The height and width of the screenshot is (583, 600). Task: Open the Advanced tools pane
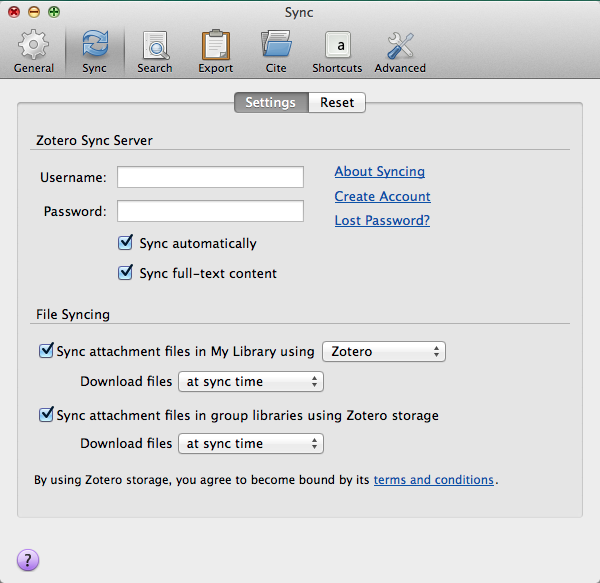pyautogui.click(x=400, y=51)
